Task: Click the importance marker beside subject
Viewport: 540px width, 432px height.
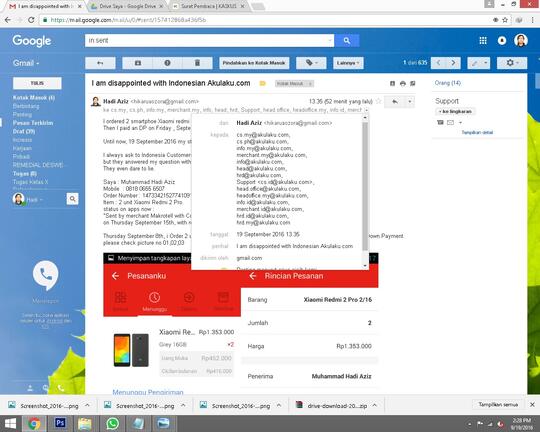Action: (263, 83)
